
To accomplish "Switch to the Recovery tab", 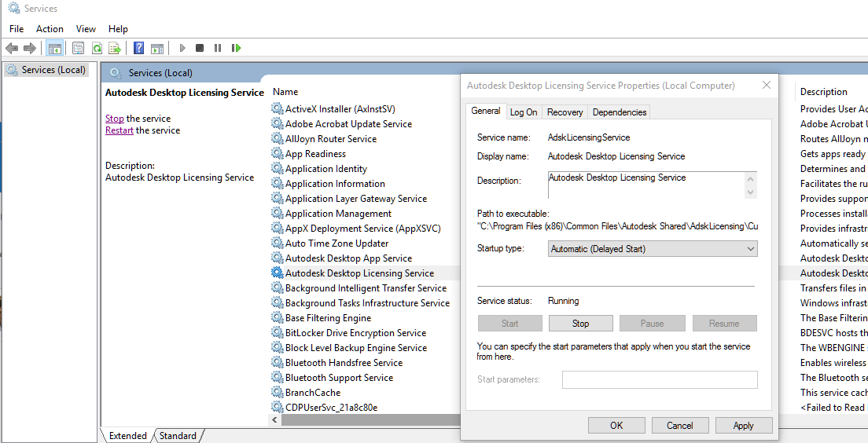I will [x=565, y=112].
